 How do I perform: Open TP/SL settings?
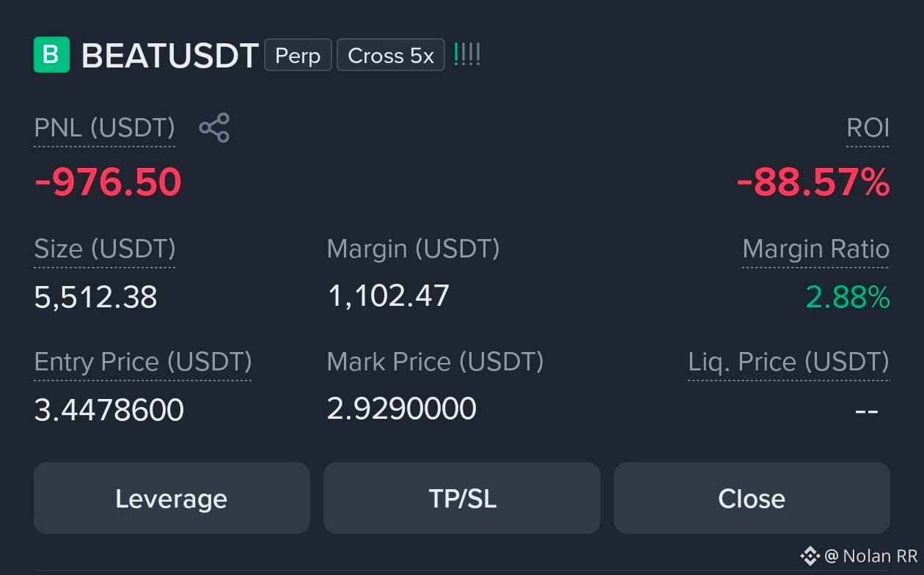pyautogui.click(x=462, y=498)
